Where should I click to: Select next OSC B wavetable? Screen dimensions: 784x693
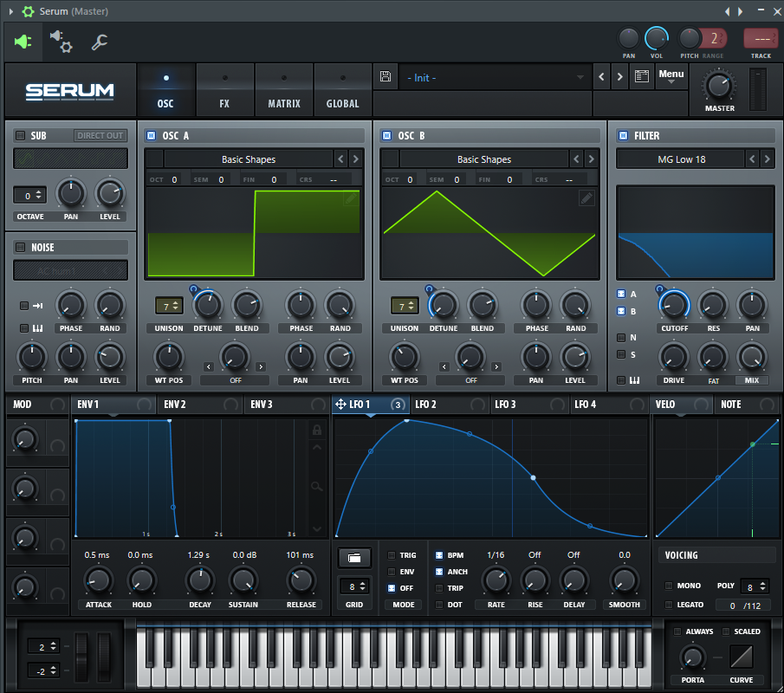click(x=592, y=159)
